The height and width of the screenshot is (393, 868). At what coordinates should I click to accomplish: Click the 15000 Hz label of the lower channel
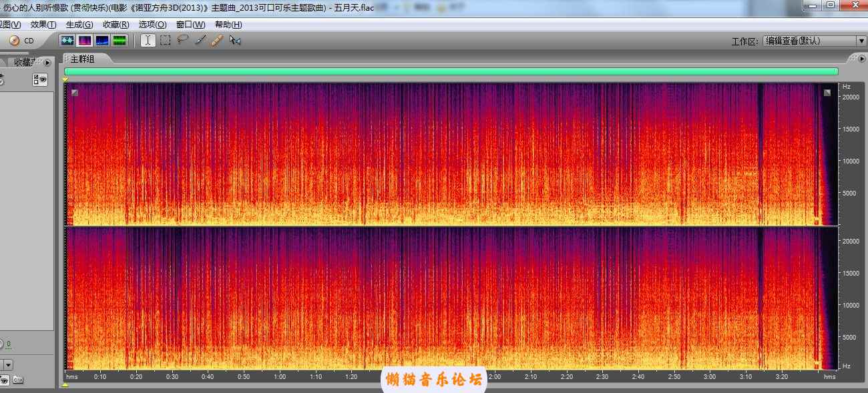point(849,273)
